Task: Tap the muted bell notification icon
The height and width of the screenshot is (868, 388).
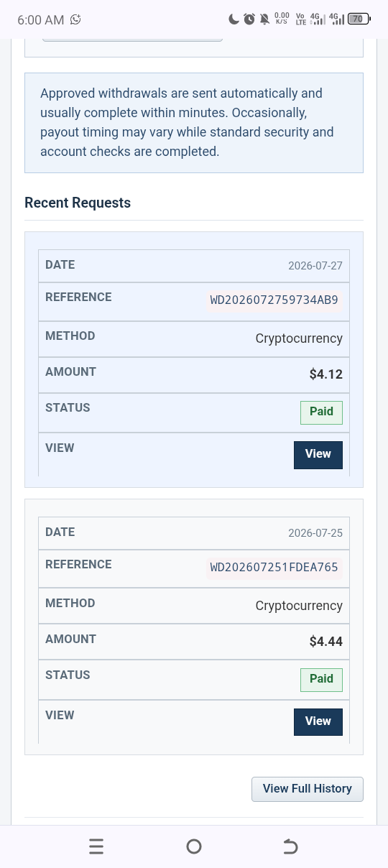Action: 264,19
